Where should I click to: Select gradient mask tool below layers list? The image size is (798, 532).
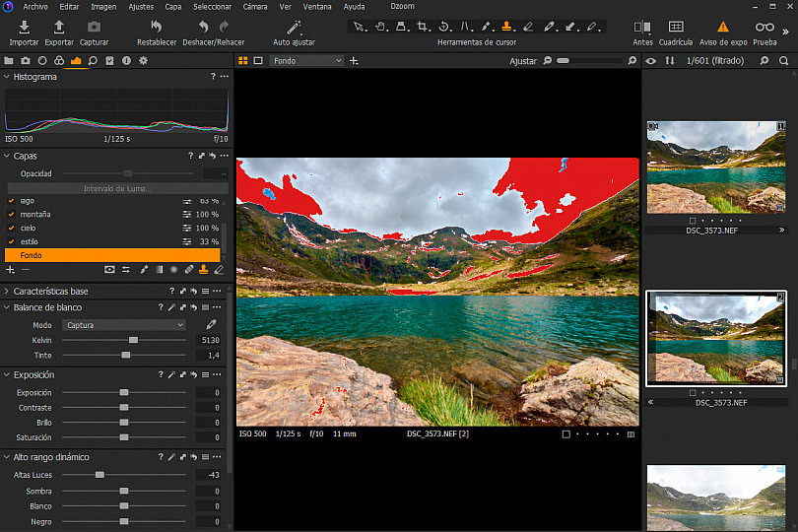(160, 270)
